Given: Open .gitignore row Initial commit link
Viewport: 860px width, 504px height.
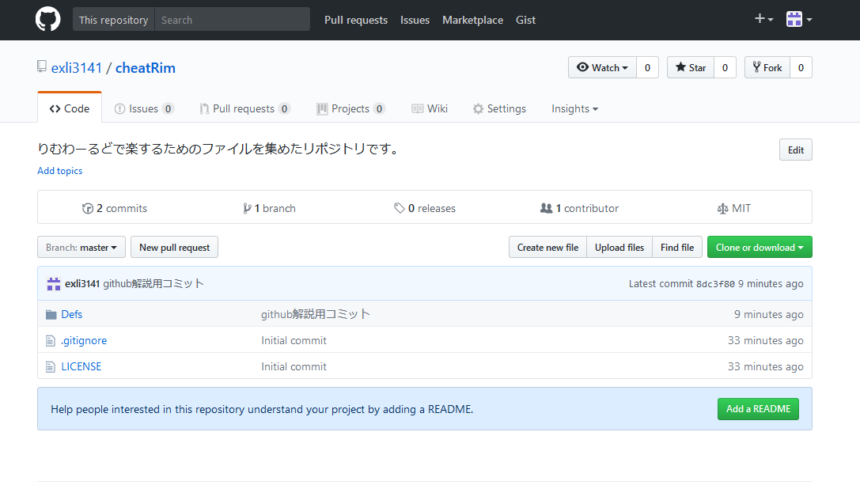Looking at the screenshot, I should (x=294, y=340).
